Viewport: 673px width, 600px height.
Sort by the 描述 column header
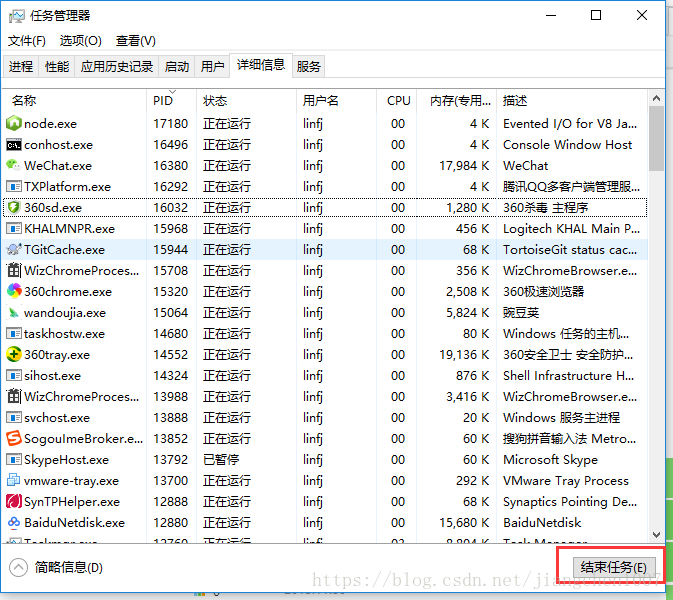point(572,101)
